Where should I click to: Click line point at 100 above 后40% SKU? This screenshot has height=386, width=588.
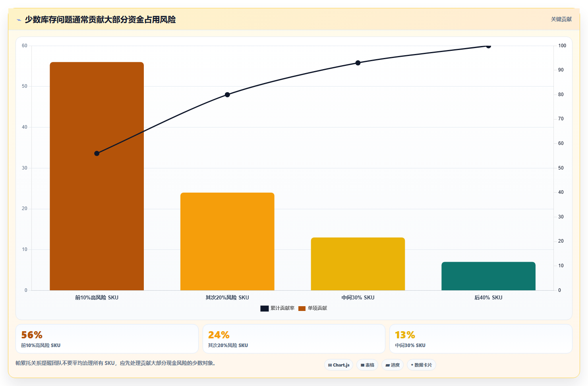(488, 46)
